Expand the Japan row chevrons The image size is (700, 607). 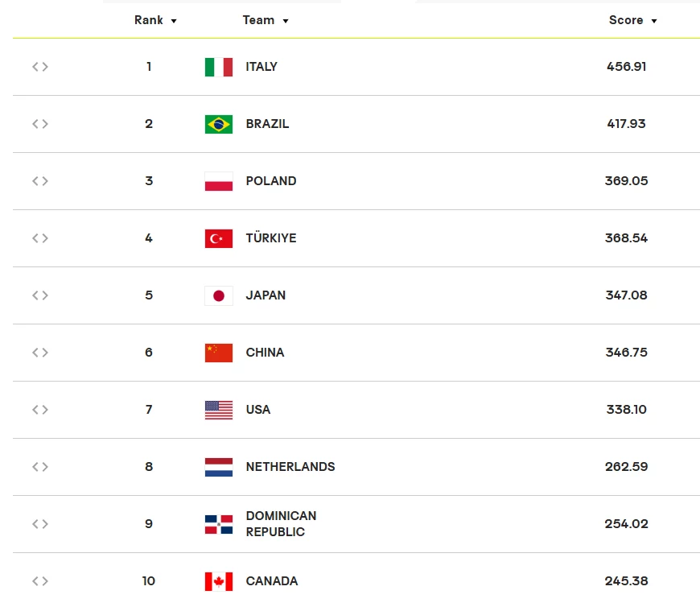click(x=40, y=295)
